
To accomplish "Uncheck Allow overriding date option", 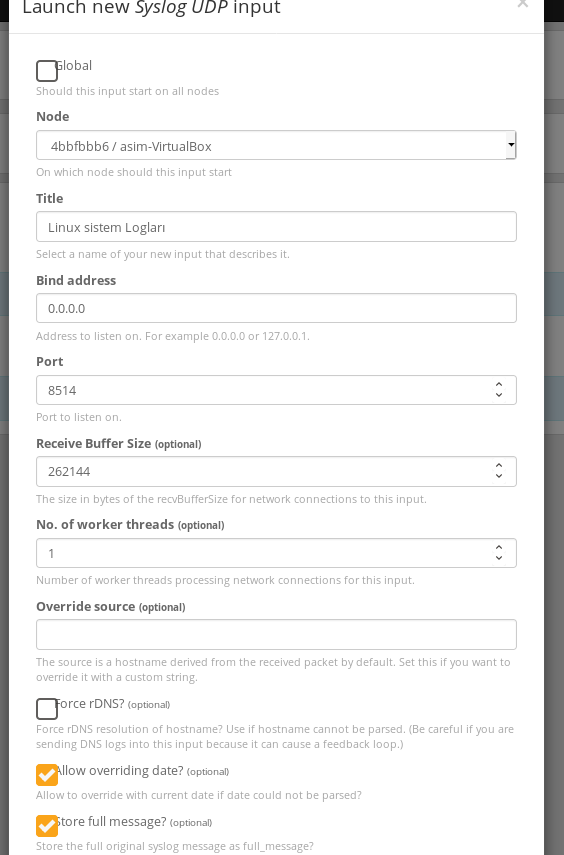I will click(47, 775).
